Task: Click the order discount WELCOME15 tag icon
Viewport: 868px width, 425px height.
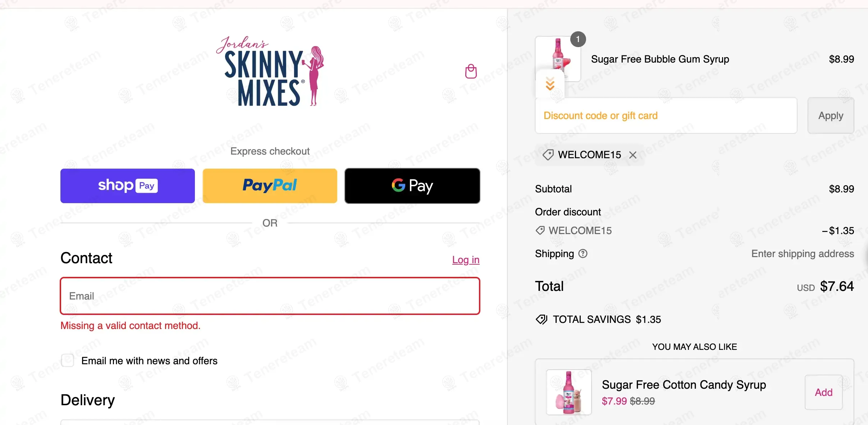Action: [540, 230]
